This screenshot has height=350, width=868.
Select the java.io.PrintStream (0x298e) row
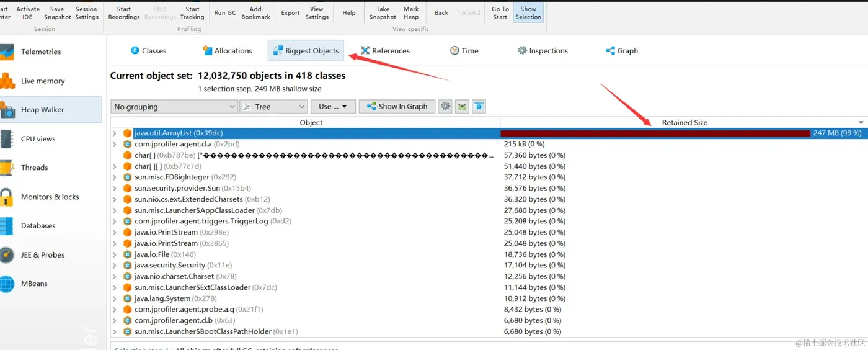click(x=489, y=232)
